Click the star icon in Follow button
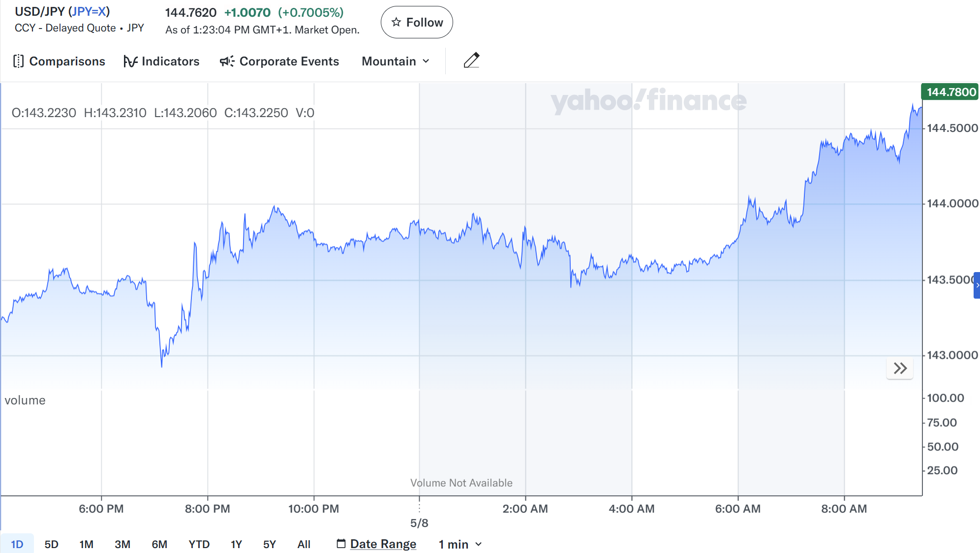The image size is (980, 553). [x=396, y=22]
